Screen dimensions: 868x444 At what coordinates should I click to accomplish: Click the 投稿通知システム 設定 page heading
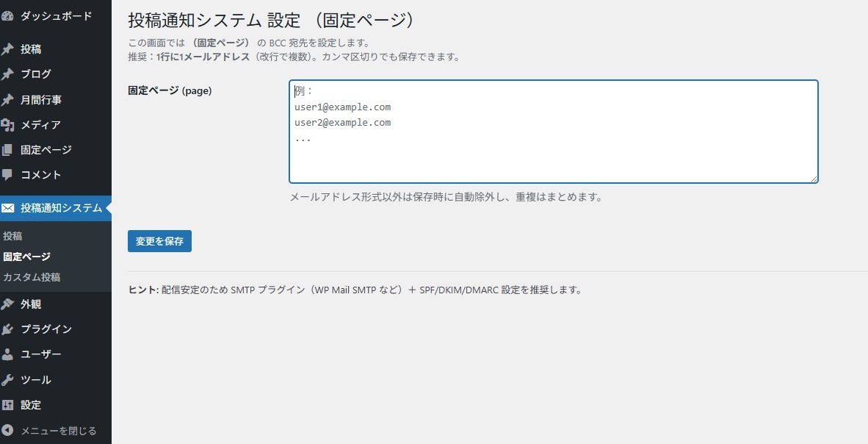271,21
